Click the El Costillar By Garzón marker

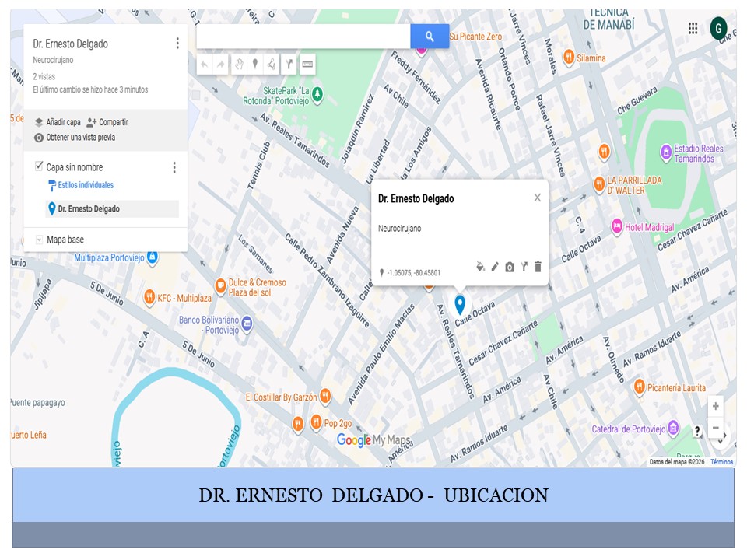(325, 396)
